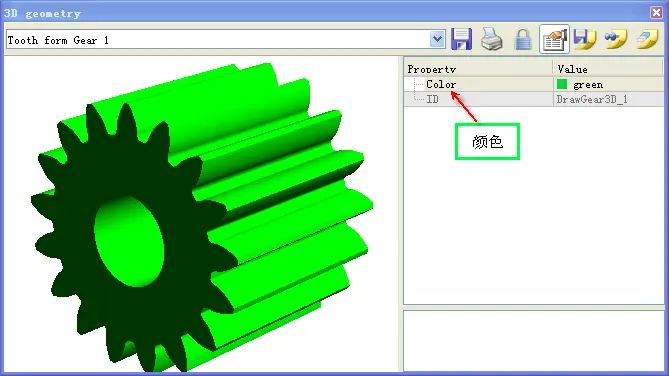The width and height of the screenshot is (669, 376).
Task: Click the blue dots yellow arrow icon
Action: click(x=616, y=39)
